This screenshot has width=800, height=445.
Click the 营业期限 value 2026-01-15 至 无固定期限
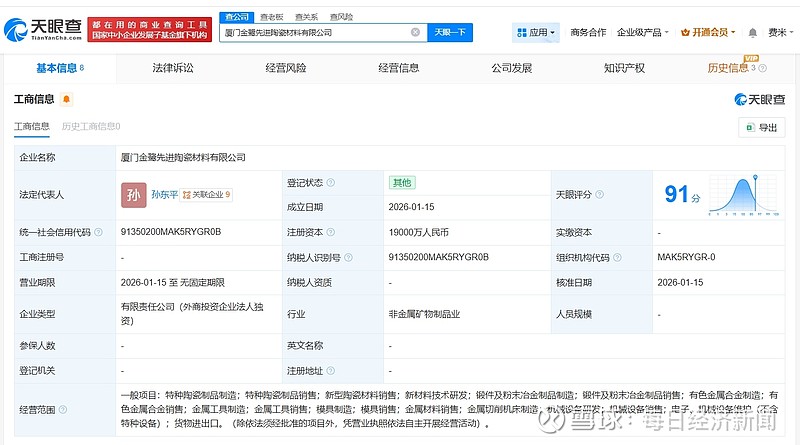tap(172, 282)
